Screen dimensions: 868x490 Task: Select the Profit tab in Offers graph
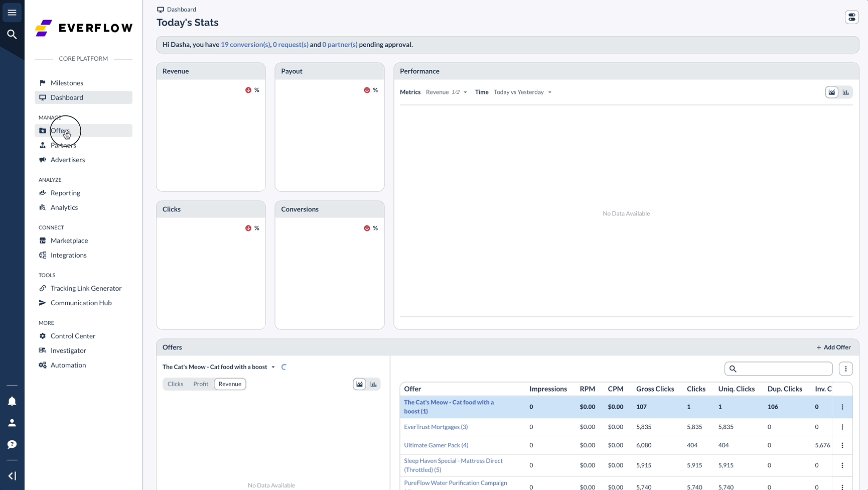201,384
